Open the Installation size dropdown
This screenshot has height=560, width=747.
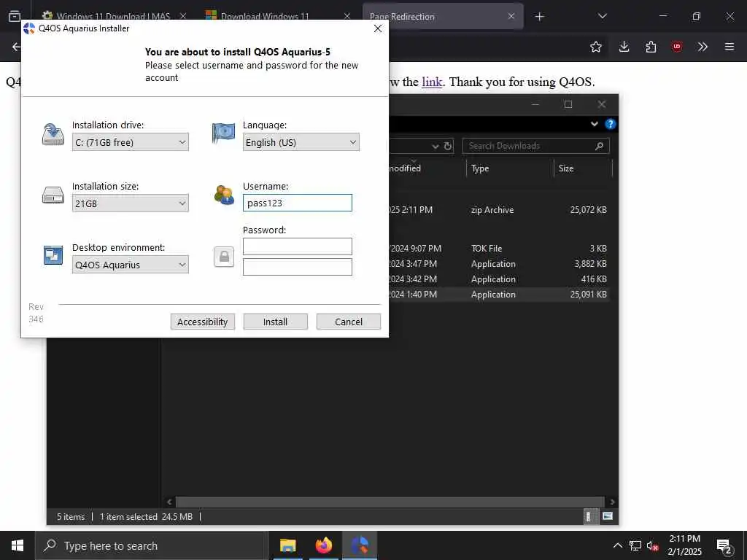point(130,203)
